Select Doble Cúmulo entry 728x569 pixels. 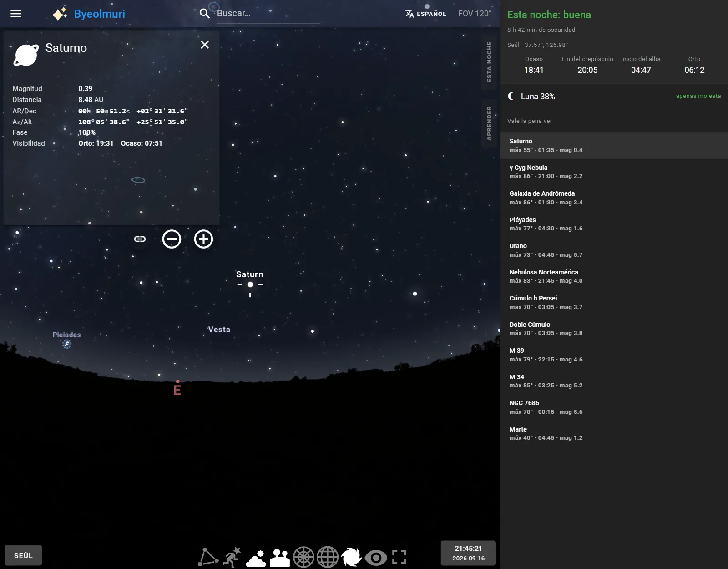coord(614,329)
